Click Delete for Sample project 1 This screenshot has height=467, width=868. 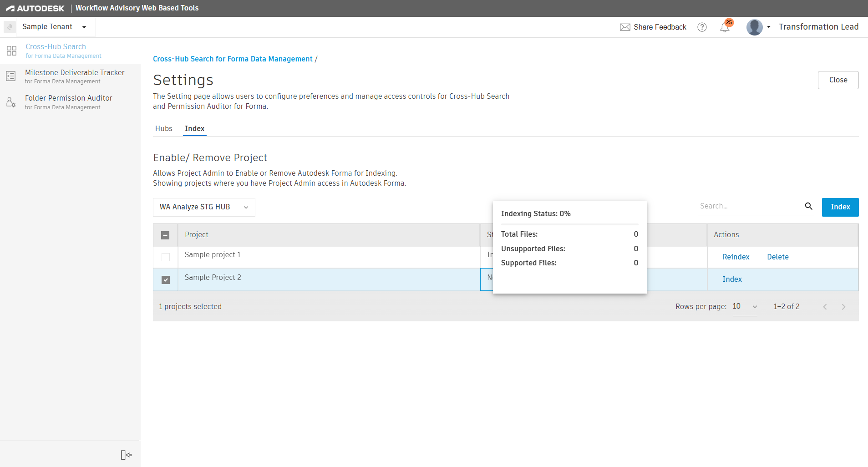tap(777, 257)
